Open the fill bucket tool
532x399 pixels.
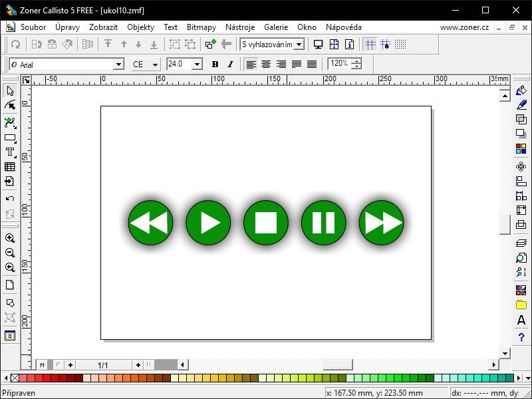pyautogui.click(x=521, y=90)
